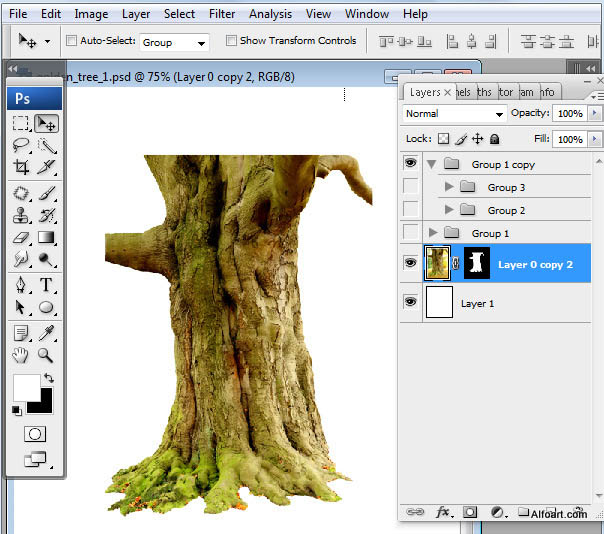Select the Horizontal Type tool
The height and width of the screenshot is (534, 604).
tap(46, 285)
